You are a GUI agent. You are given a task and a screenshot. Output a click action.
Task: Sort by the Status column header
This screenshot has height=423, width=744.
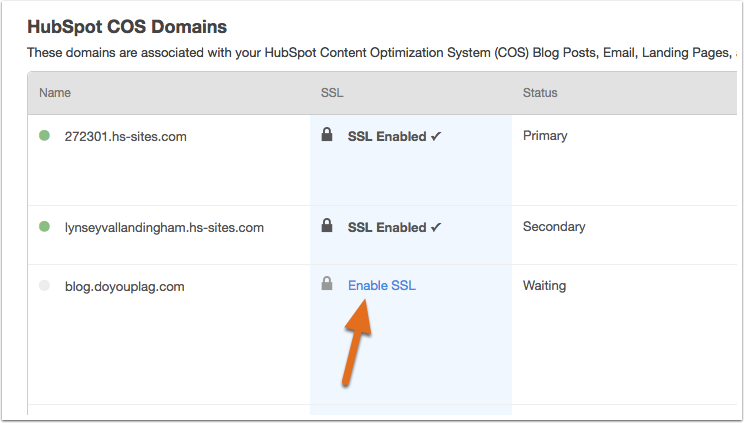[540, 93]
